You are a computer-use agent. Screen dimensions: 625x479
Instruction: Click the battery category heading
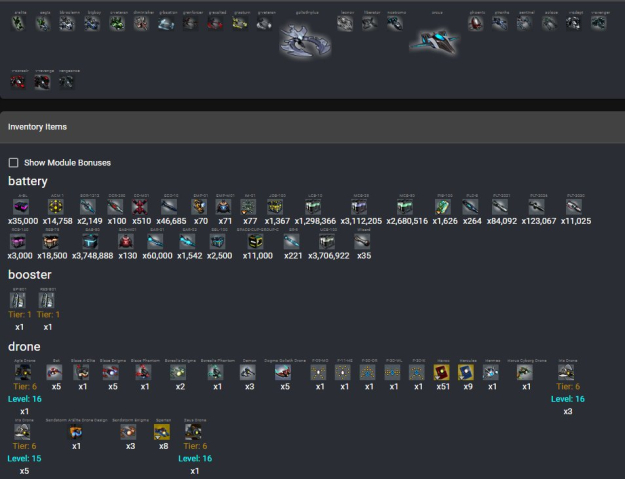[28, 181]
